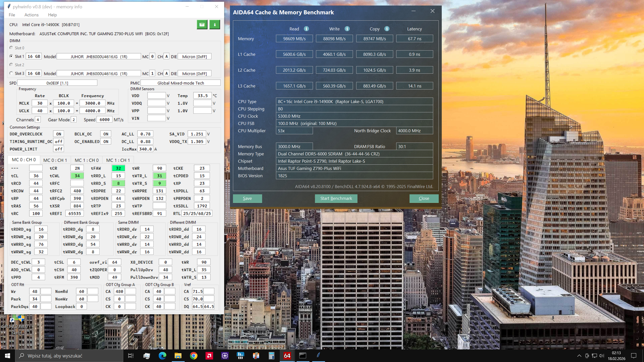Image resolution: width=644 pixels, height=362 pixels.
Task: Open AMD Software taskbar icon
Action: [209, 355]
